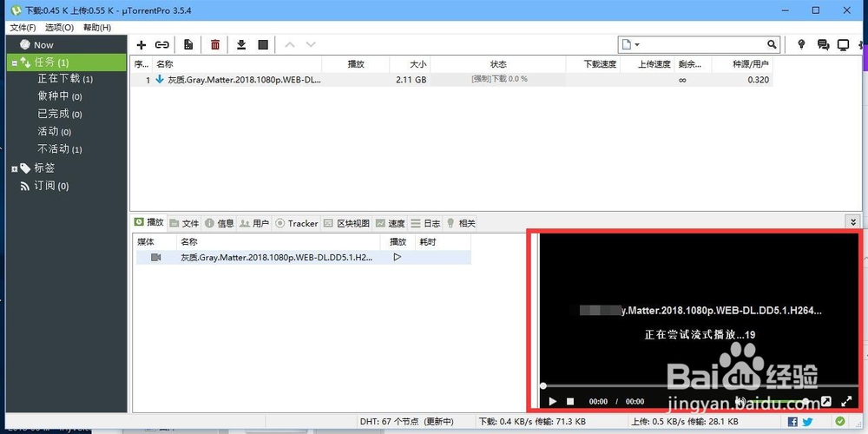
Task: Switch to 日志 tab
Action: point(425,223)
